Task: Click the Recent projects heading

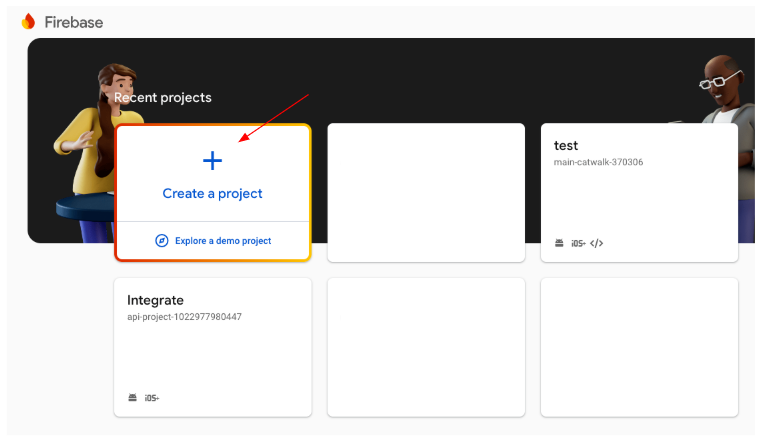Action: [163, 97]
